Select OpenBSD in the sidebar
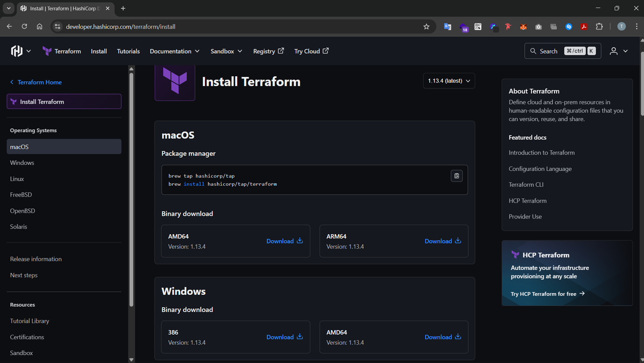Image resolution: width=644 pixels, height=363 pixels. point(23,210)
